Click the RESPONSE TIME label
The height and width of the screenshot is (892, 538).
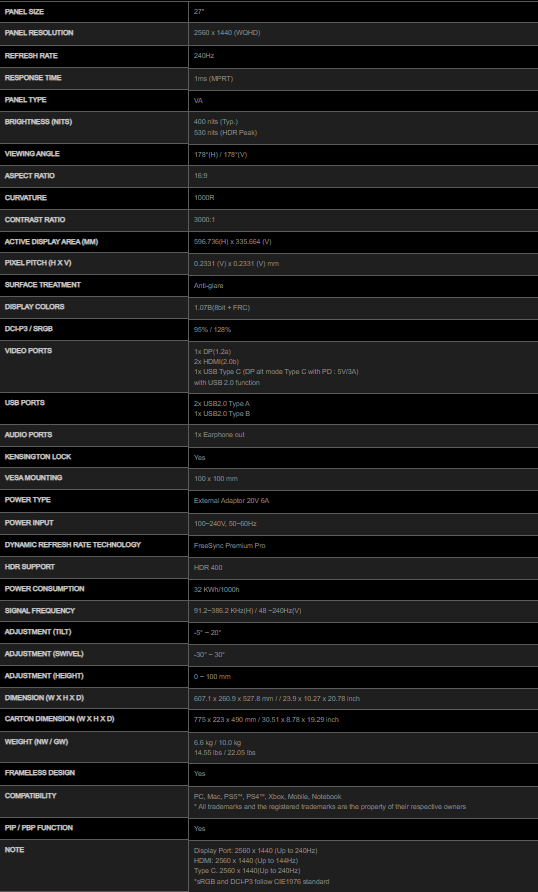pos(33,78)
